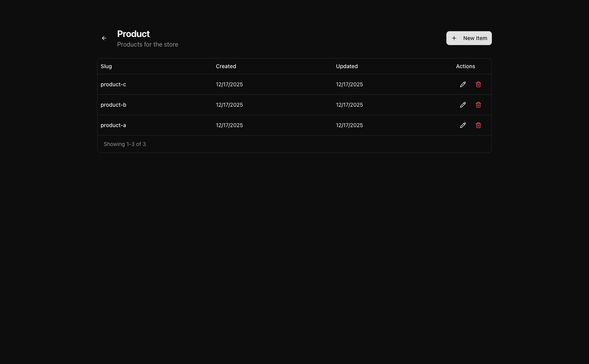Click the Actions column header

coord(465,66)
